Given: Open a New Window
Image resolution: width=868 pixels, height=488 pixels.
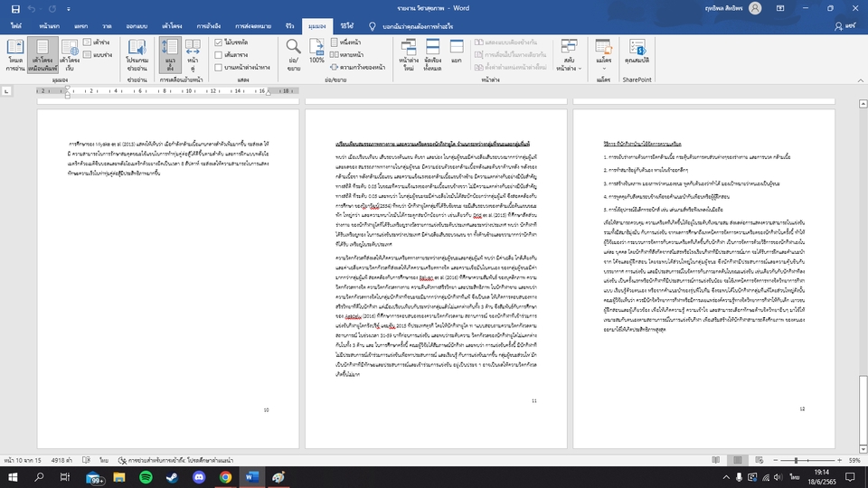Looking at the screenshot, I should click(x=409, y=55).
